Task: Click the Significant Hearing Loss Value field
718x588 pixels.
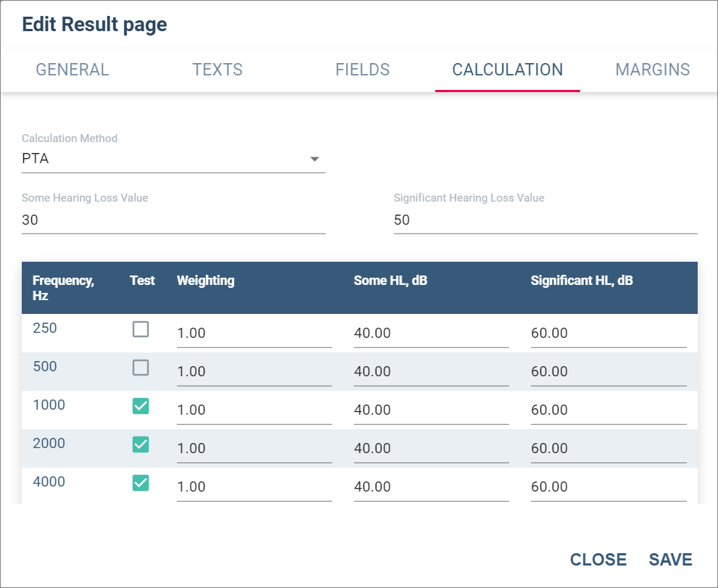Action: pyautogui.click(x=545, y=220)
